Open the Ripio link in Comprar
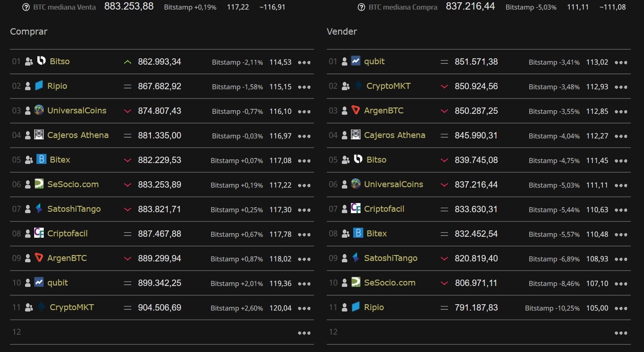This screenshot has height=352, width=644. [x=57, y=86]
